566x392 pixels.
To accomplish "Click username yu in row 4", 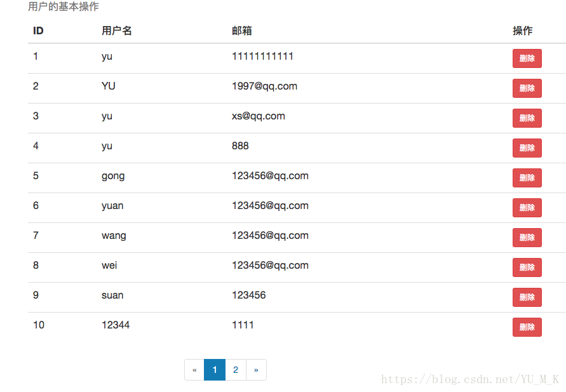I will [x=107, y=147].
